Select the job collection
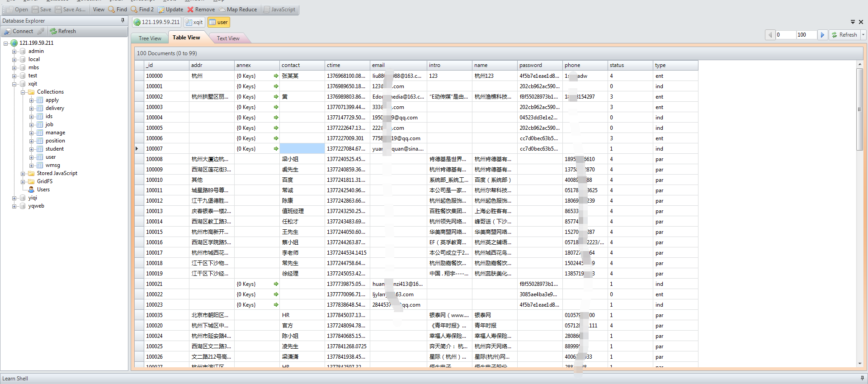 (x=49, y=124)
